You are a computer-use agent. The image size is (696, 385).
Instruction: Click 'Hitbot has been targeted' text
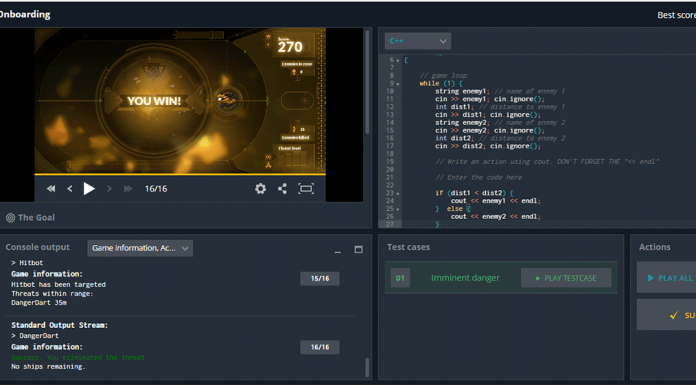tap(58, 285)
